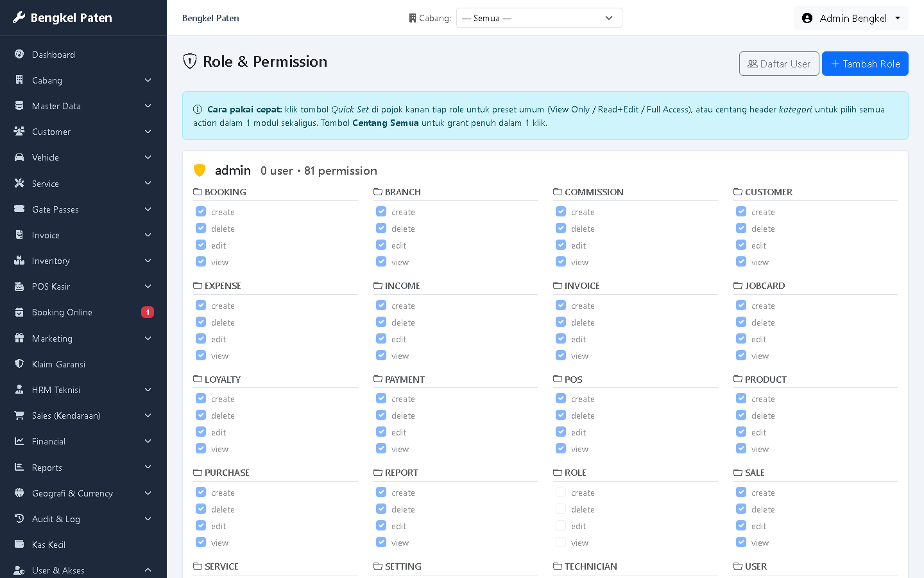Open the Booking Online menu item

tap(83, 312)
